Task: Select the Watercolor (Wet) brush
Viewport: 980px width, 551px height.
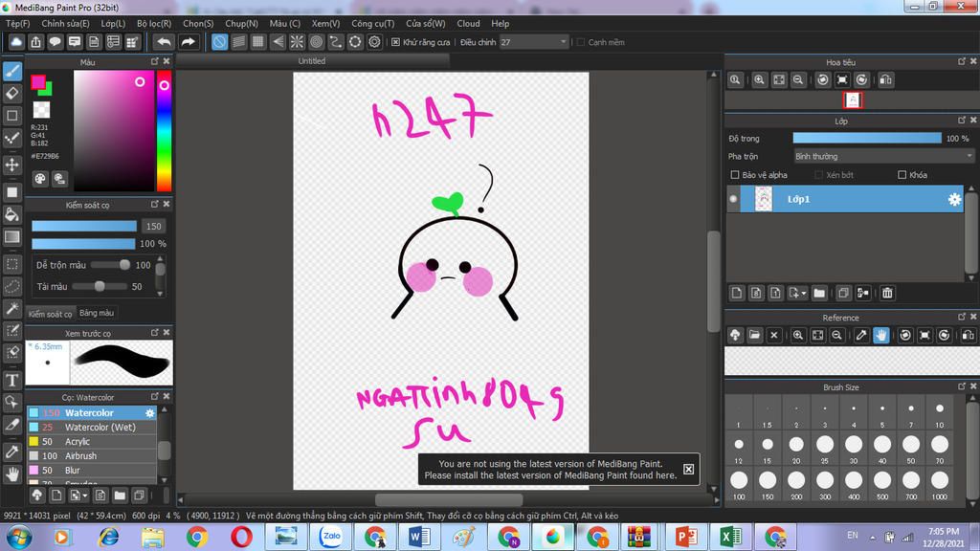Action: (91, 428)
